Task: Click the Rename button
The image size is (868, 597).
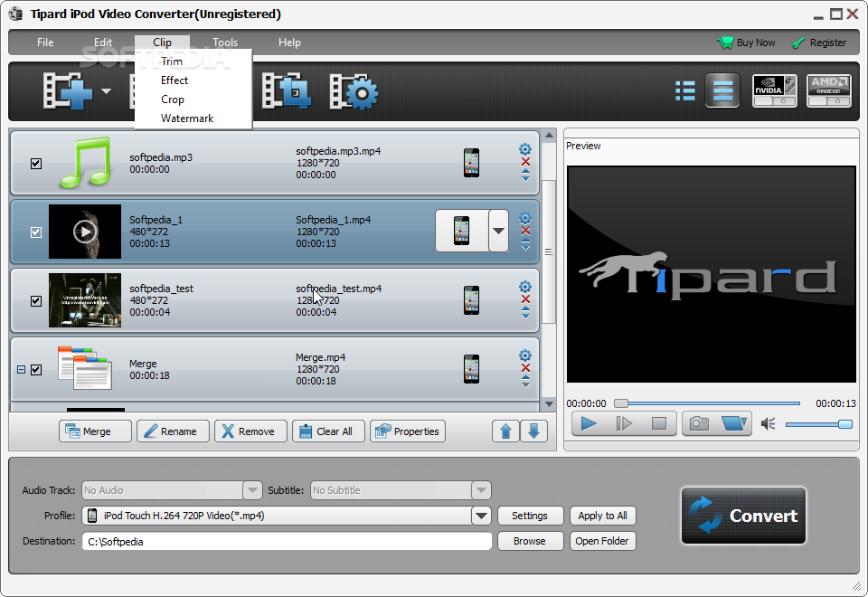Action: pos(173,431)
